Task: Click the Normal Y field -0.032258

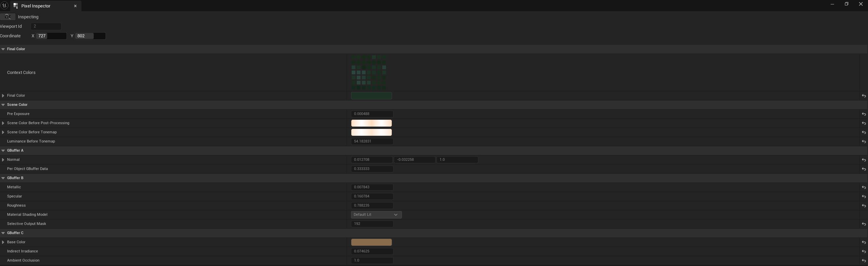Action: pos(414,159)
